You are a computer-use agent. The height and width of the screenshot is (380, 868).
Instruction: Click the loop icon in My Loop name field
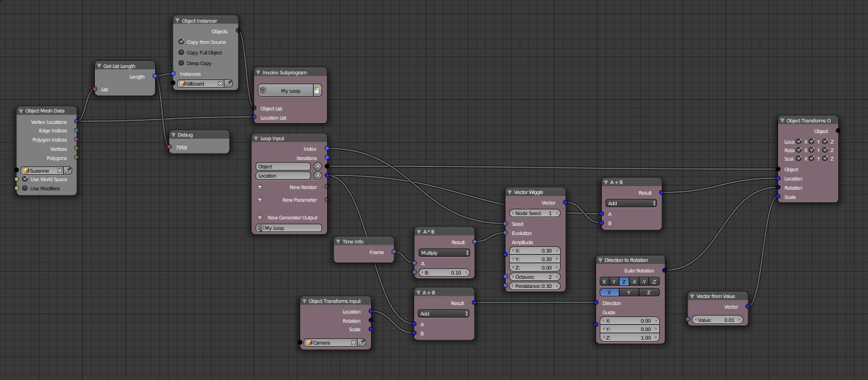[261, 228]
